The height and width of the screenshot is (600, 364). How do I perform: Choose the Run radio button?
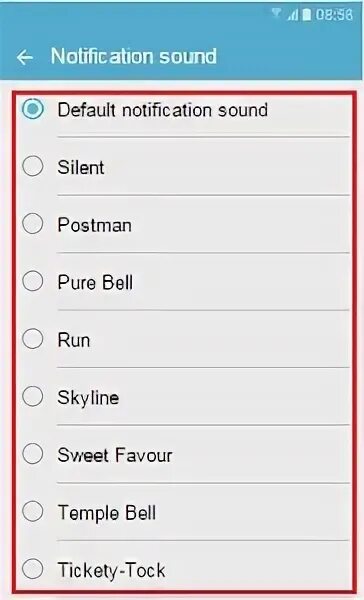coord(33,339)
